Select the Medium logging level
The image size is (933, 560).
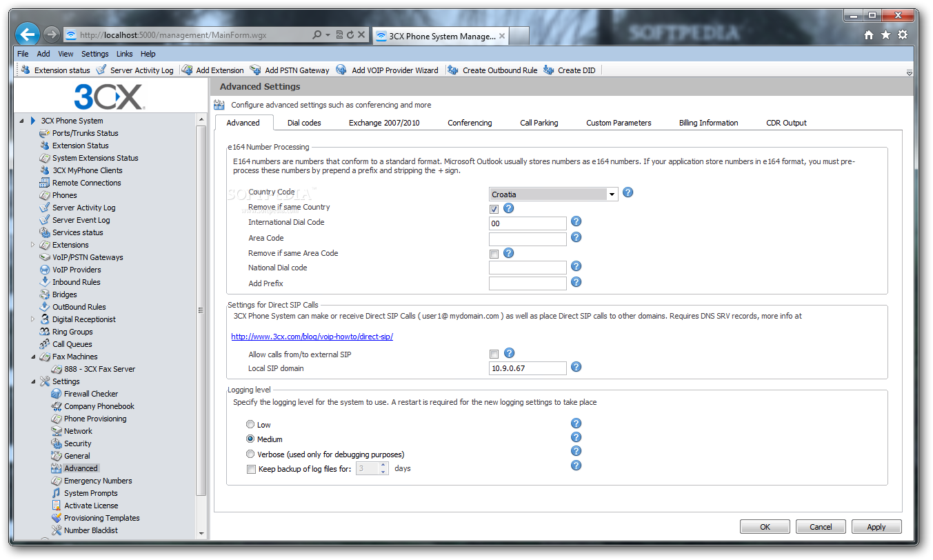[250, 439]
